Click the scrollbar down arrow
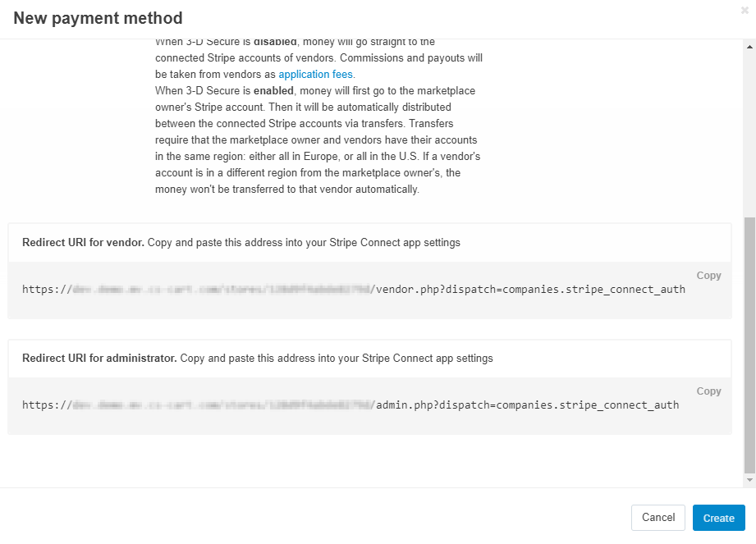This screenshot has width=756, height=544. click(749, 480)
